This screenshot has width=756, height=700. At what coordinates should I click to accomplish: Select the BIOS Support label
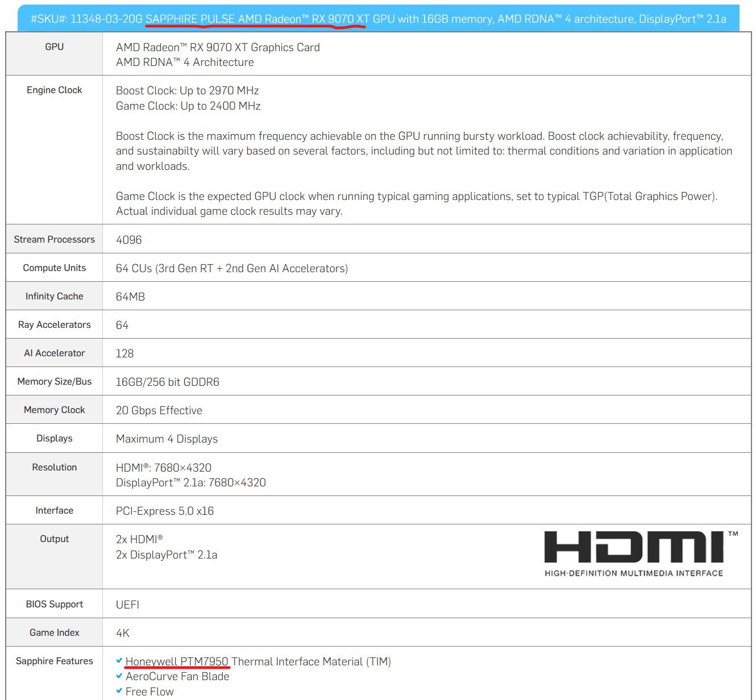tap(55, 604)
